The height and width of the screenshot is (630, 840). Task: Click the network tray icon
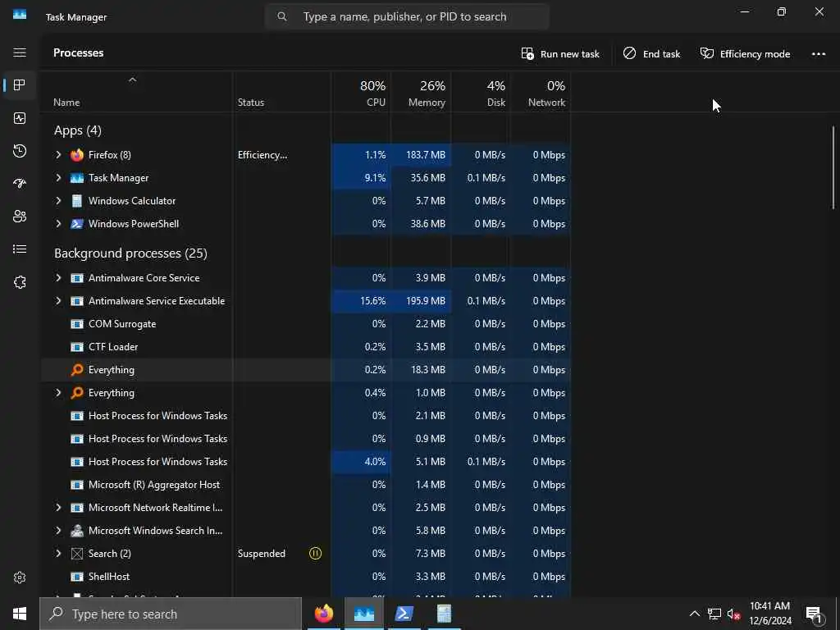714,614
